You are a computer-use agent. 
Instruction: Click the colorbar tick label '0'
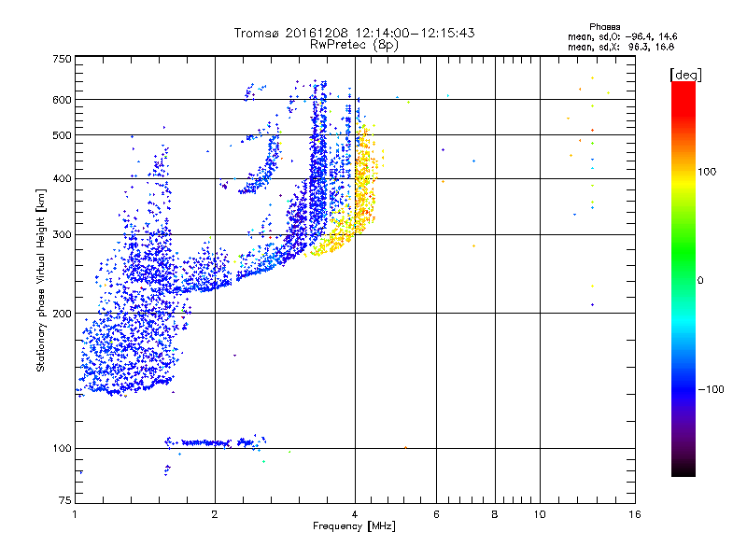[x=700, y=281]
